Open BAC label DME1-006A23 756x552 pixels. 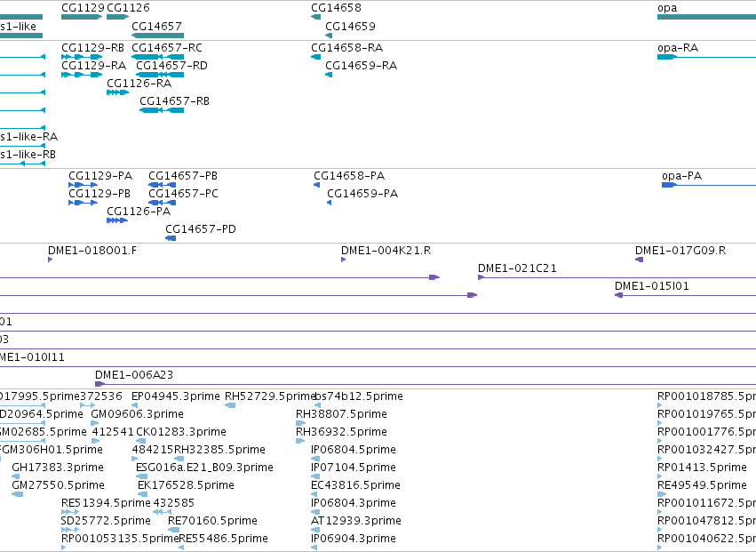click(134, 375)
